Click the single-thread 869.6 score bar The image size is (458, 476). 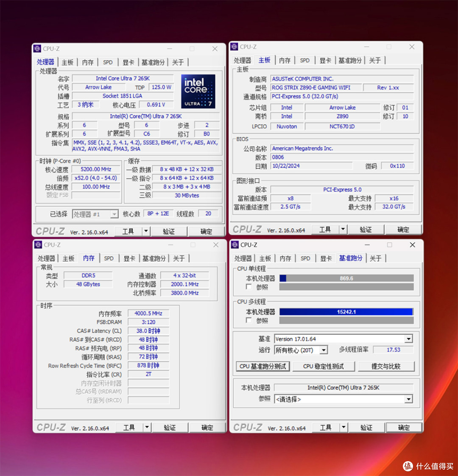tap(346, 278)
